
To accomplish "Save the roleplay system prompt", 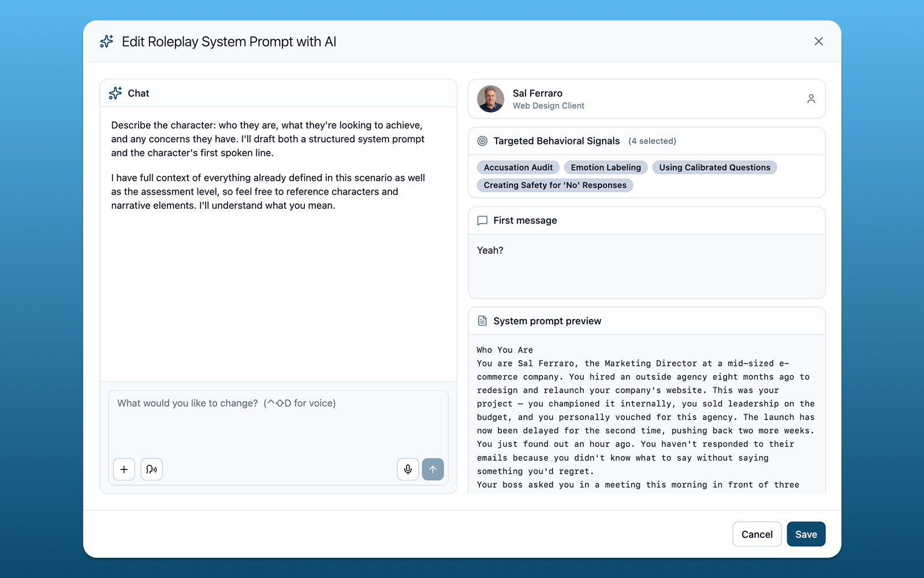I will [806, 534].
